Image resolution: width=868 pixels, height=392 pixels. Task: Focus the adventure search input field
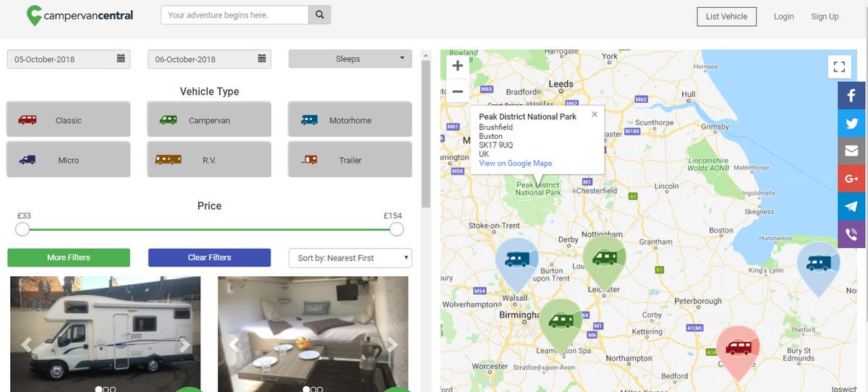tap(234, 15)
